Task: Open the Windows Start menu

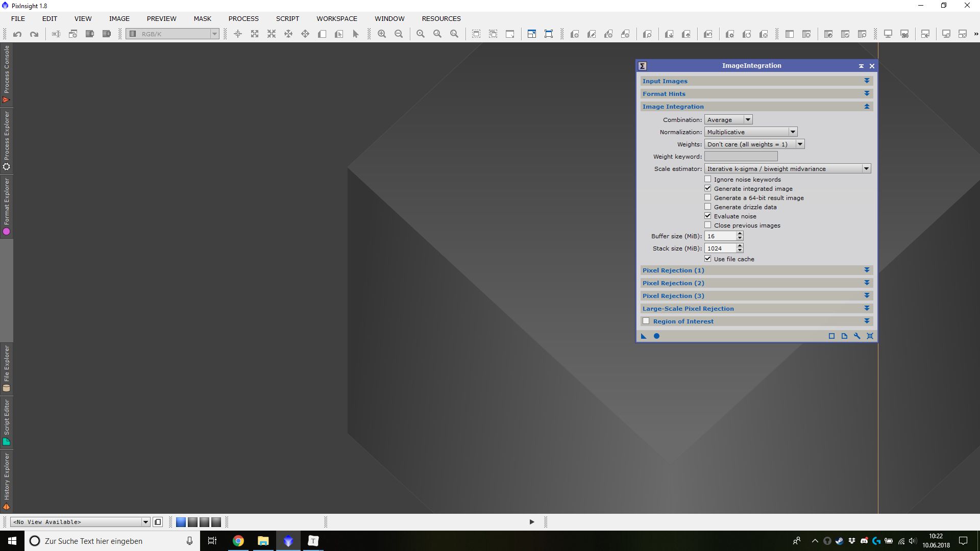Action: 12,541
